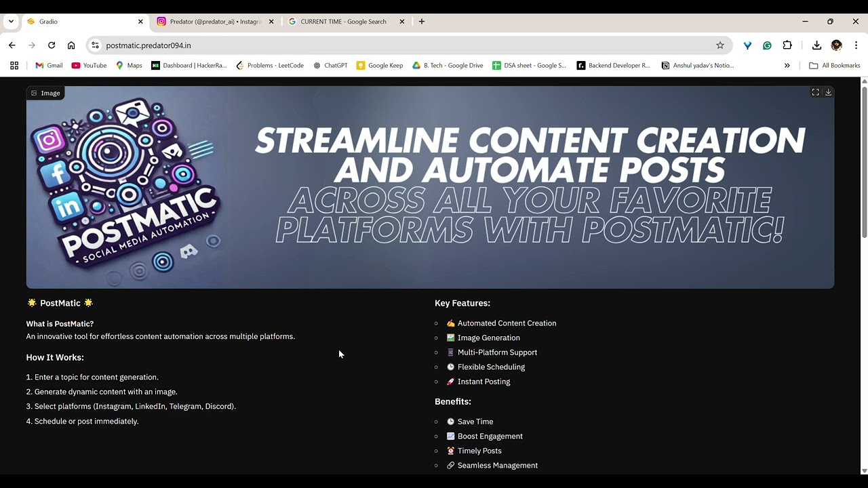
Task: Click the blue V extension icon
Action: [x=747, y=45]
